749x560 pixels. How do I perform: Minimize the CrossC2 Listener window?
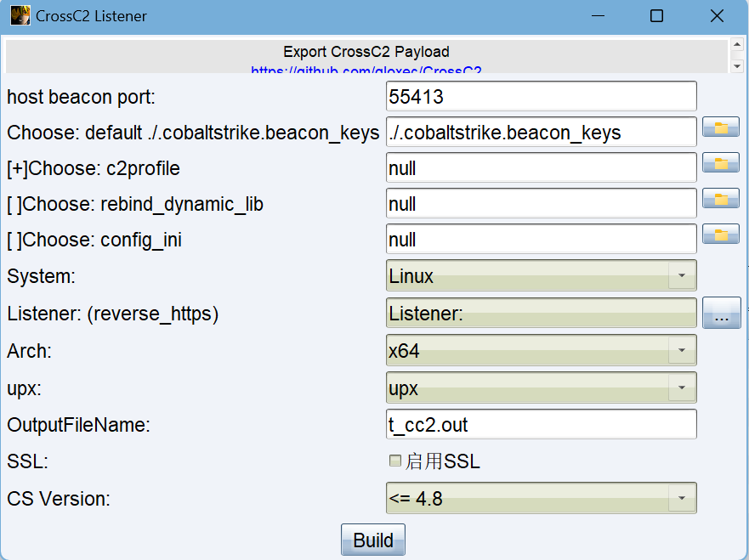point(598,16)
